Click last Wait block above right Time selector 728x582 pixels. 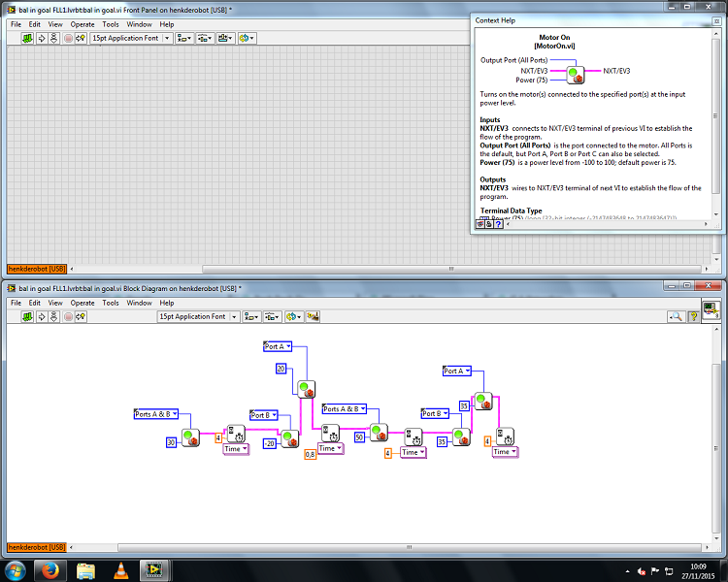pos(505,436)
